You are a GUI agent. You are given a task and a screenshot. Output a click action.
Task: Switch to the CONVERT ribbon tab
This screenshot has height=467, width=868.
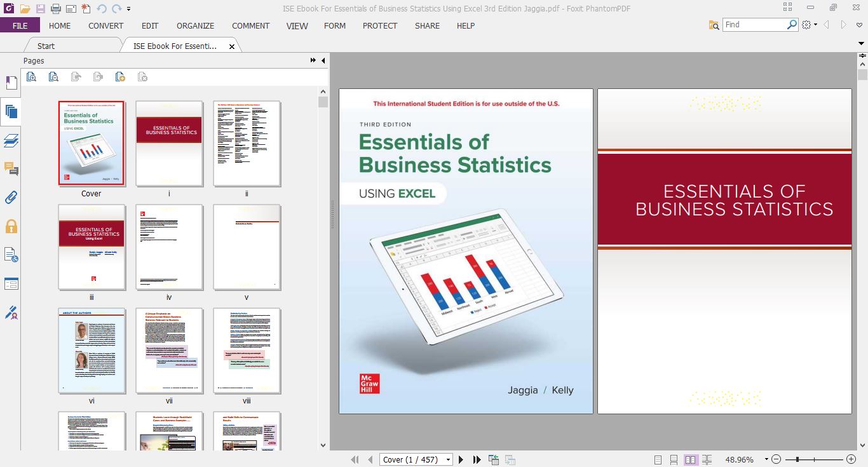point(106,25)
